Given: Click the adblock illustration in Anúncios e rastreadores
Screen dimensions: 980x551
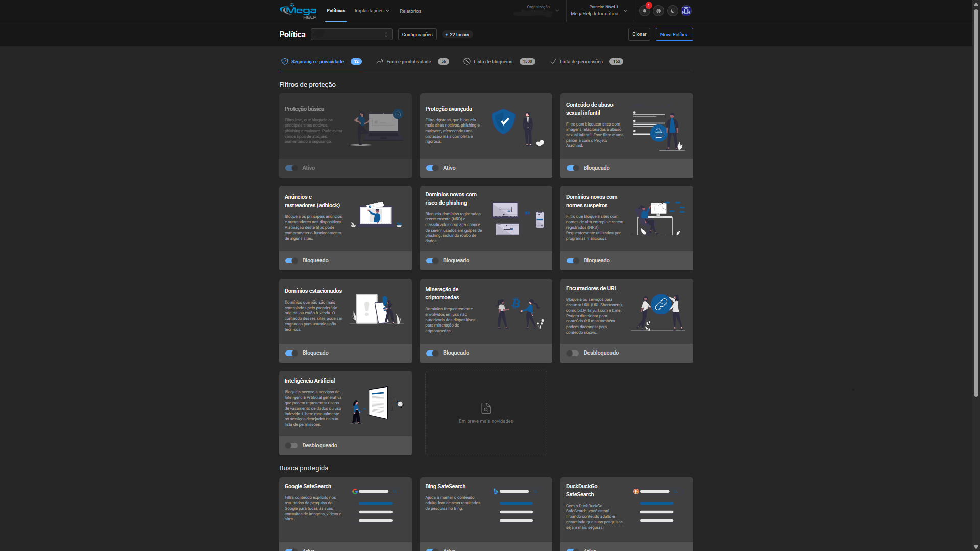Looking at the screenshot, I should (x=377, y=214).
